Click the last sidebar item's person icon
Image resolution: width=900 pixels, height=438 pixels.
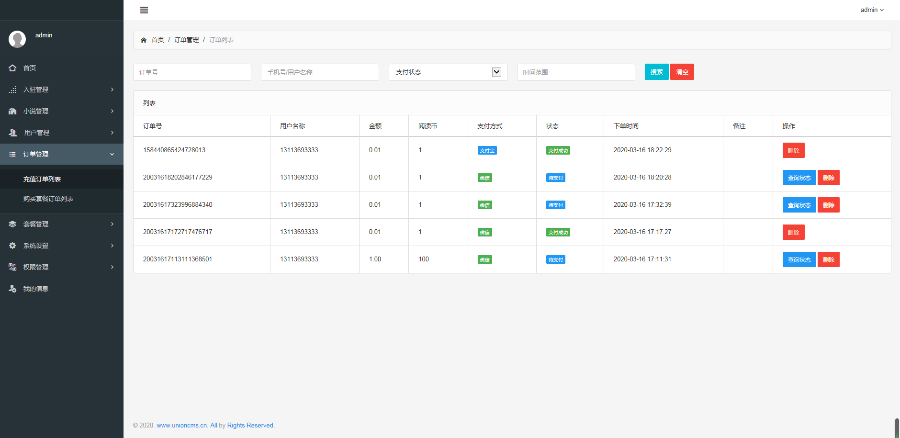pyautogui.click(x=12, y=288)
